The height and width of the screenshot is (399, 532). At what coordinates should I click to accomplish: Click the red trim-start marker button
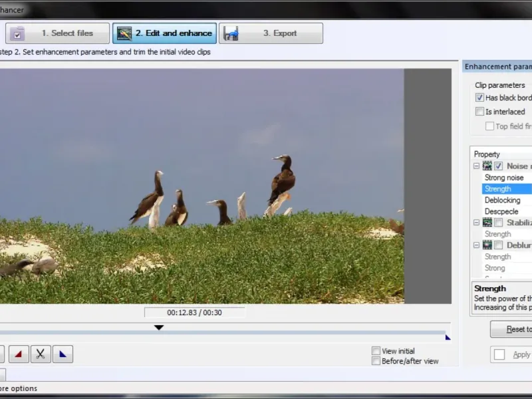tap(19, 354)
